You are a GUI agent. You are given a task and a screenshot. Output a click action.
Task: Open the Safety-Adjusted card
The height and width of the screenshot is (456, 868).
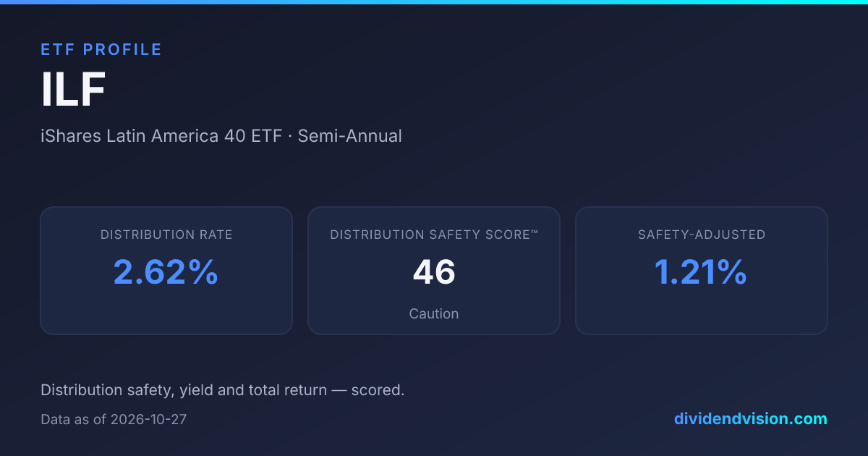(x=702, y=271)
